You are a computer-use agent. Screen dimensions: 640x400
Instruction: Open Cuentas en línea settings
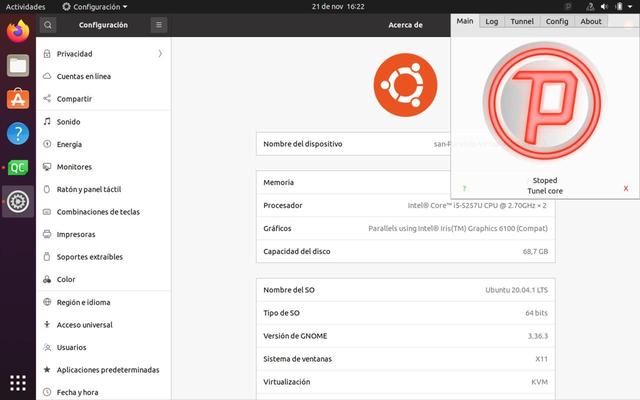pyautogui.click(x=104, y=76)
